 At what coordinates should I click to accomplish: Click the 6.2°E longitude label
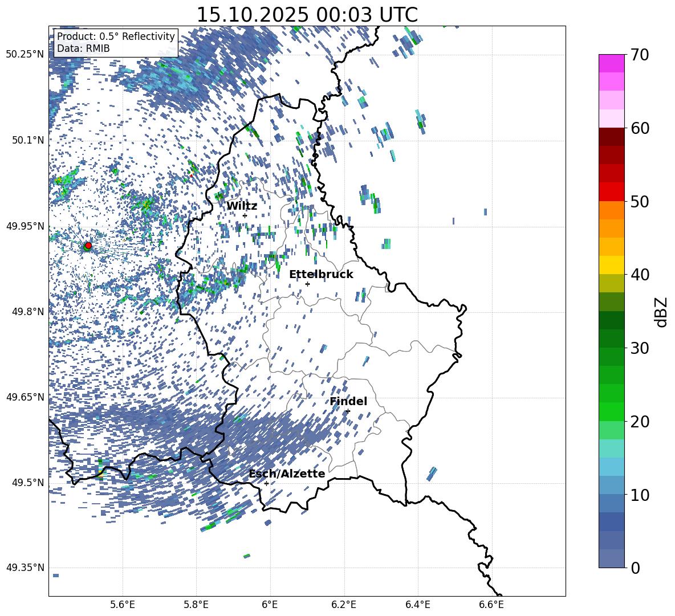point(344,605)
